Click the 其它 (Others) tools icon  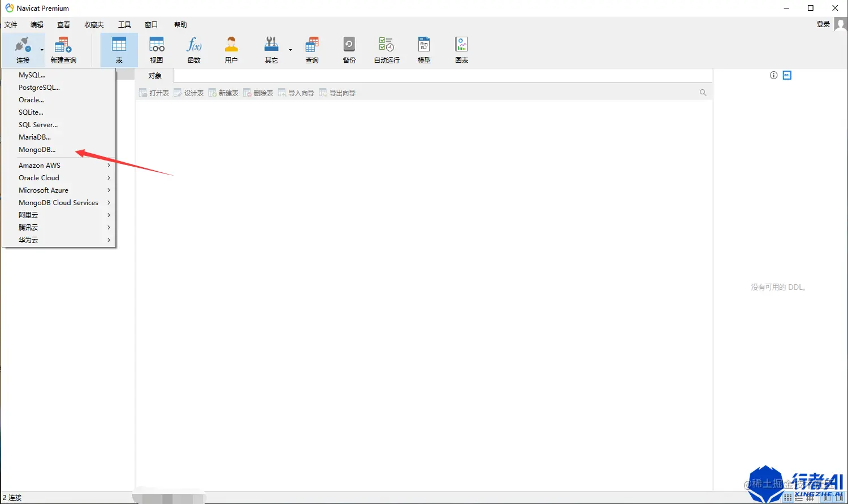pyautogui.click(x=271, y=45)
